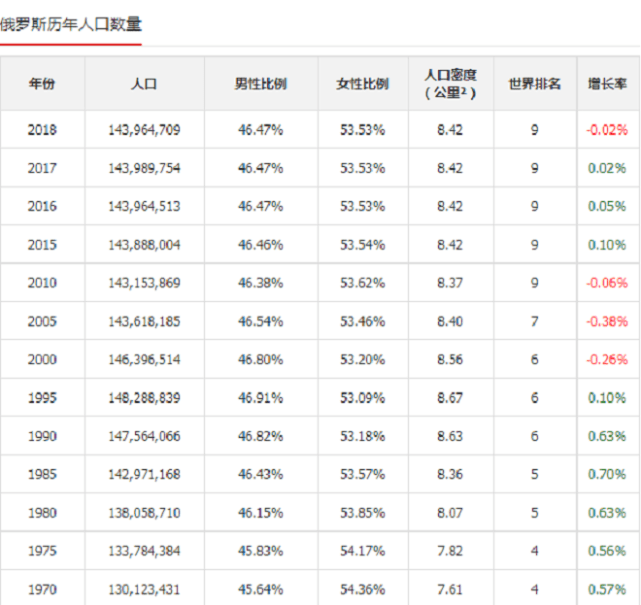
Task: Click population value 143,618,185
Action: point(144,321)
